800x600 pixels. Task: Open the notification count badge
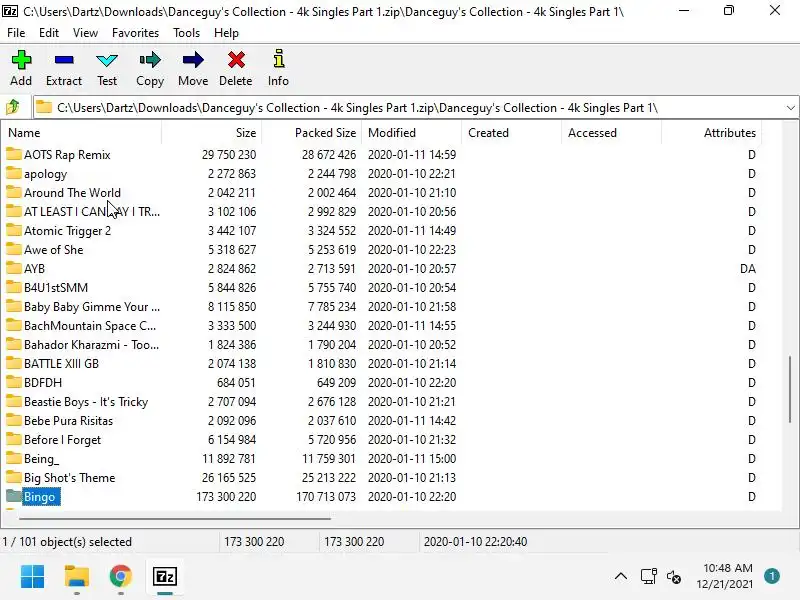[772, 576]
